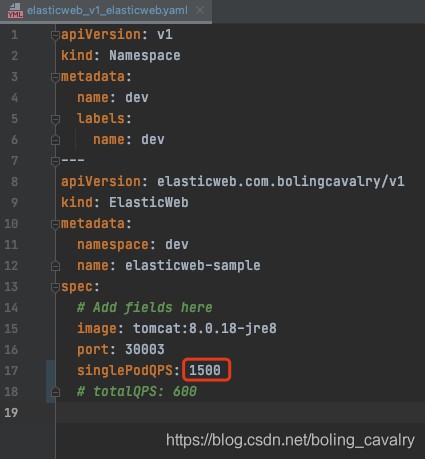Close the elasticweb_v1_elasticweb.yaml tab

(200, 10)
